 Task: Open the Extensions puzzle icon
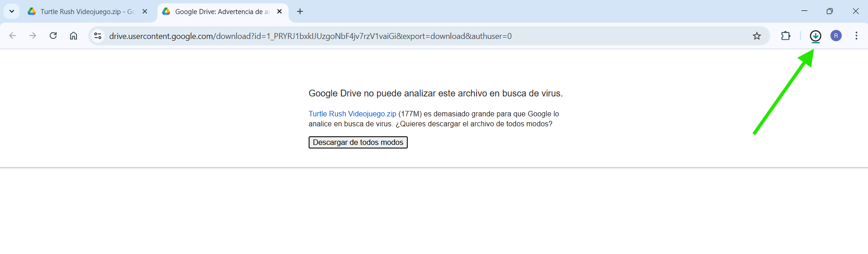(786, 36)
